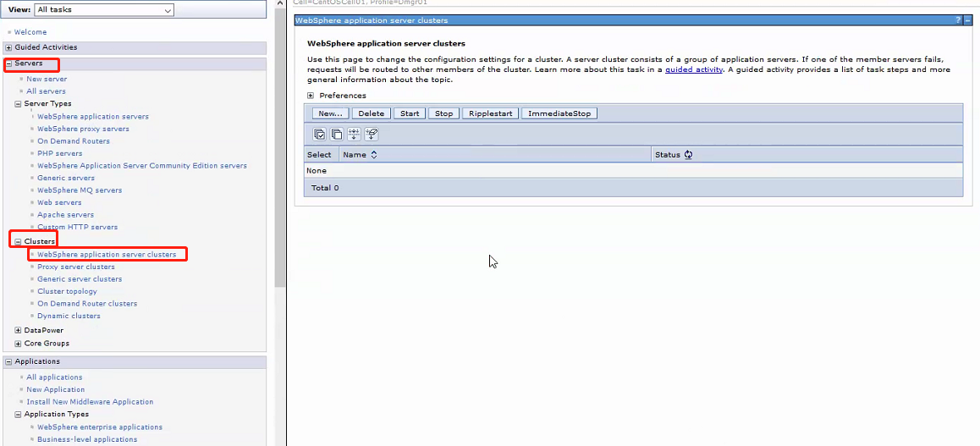Open Generic server clusters link
This screenshot has width=980, height=446.
(80, 279)
